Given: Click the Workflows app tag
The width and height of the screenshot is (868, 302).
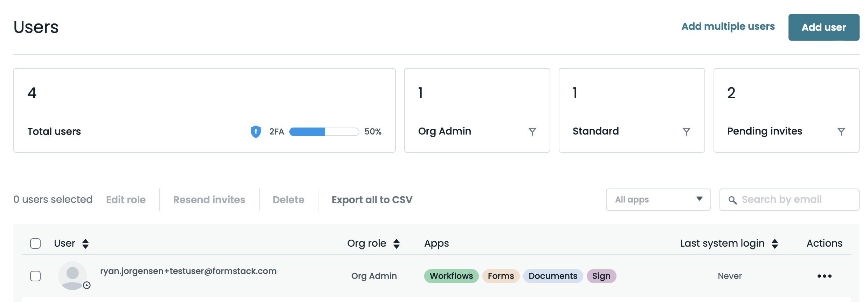Looking at the screenshot, I should pos(451,276).
